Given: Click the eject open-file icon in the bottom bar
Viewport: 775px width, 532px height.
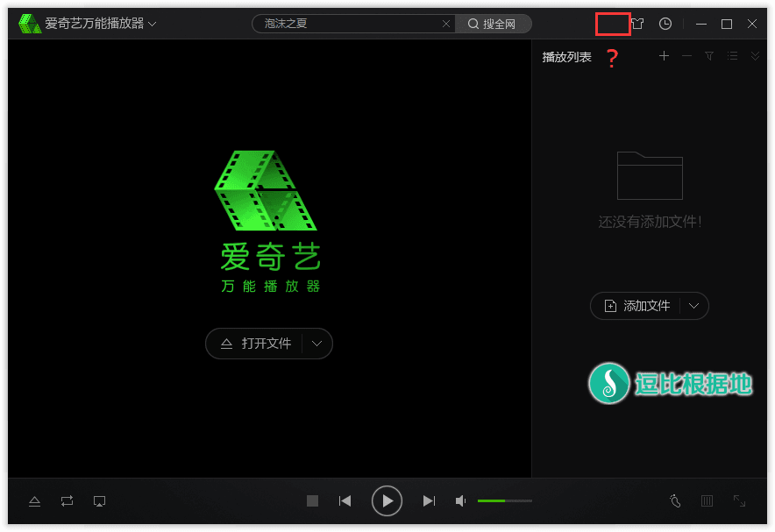Looking at the screenshot, I should point(34,501).
